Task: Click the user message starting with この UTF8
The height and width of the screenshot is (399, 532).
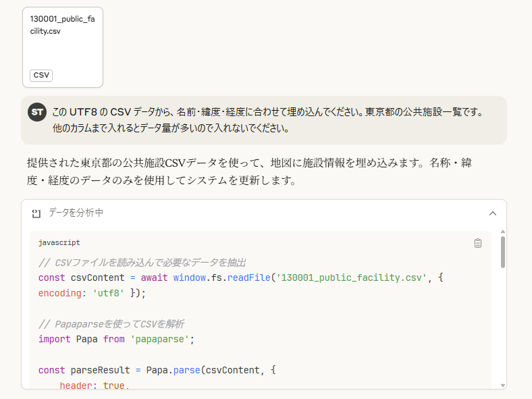Action: click(267, 112)
